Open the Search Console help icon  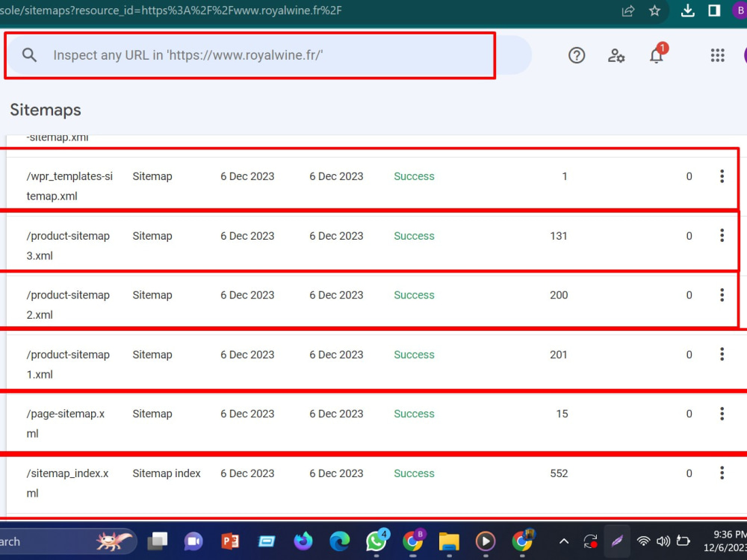[577, 55]
